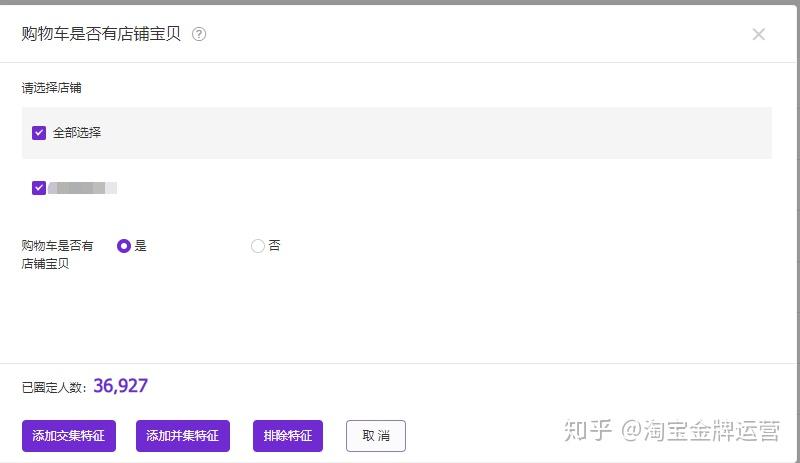Click the 请选择店铺 section label
Viewport: 800px width, 463px height.
pos(52,88)
